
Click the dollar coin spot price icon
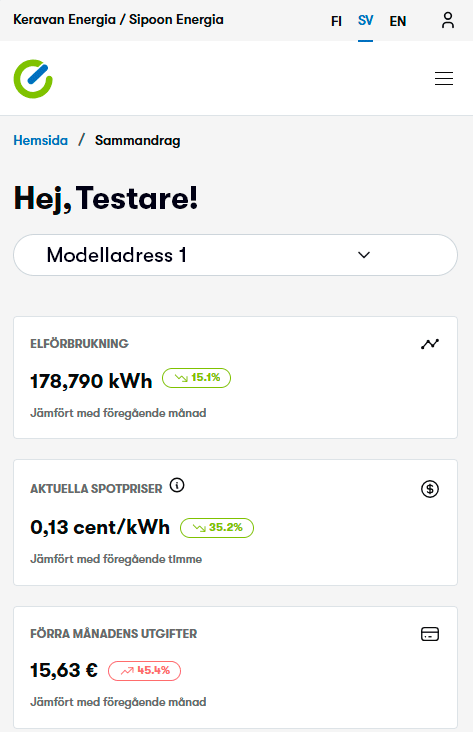coord(430,489)
